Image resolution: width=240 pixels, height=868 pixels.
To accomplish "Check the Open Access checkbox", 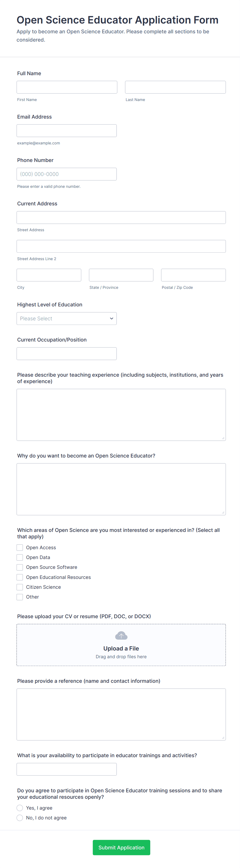I will coord(20,547).
